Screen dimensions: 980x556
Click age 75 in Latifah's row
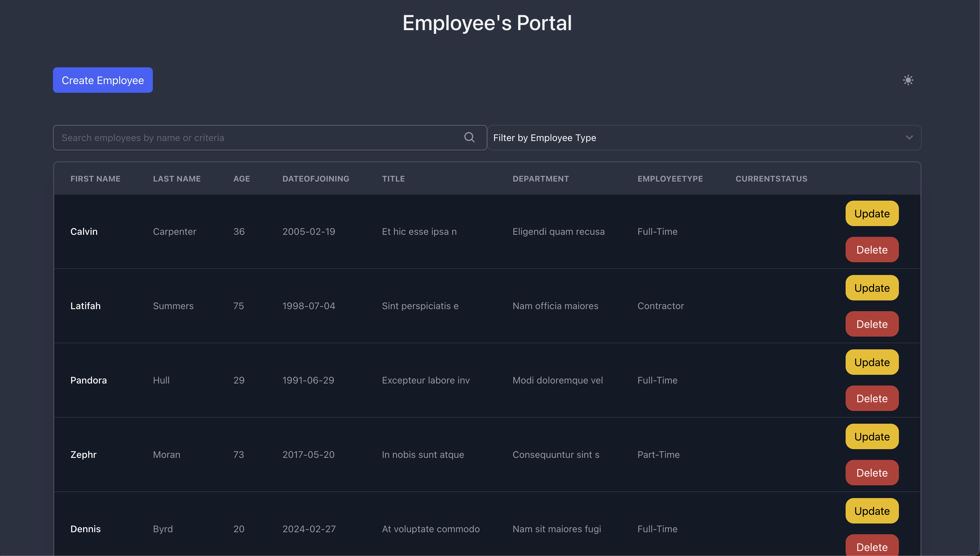coord(239,306)
